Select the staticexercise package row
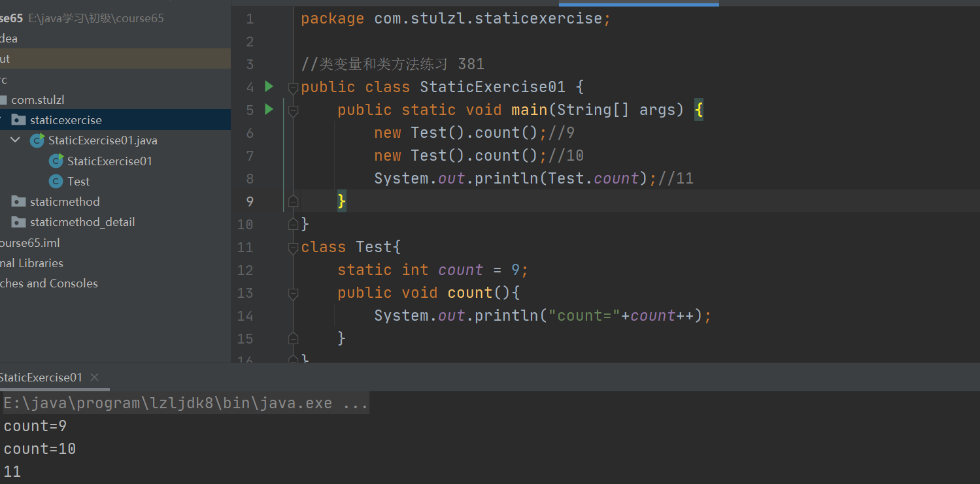The image size is (980, 484). click(x=115, y=120)
